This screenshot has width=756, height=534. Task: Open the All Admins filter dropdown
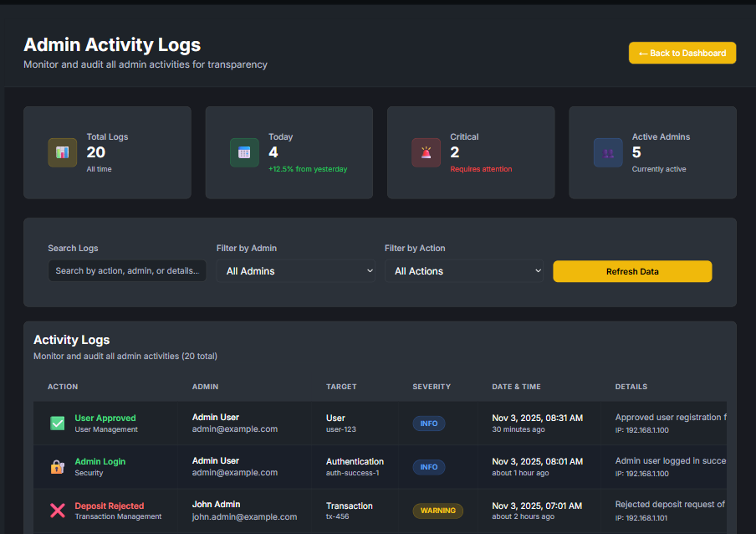(295, 270)
